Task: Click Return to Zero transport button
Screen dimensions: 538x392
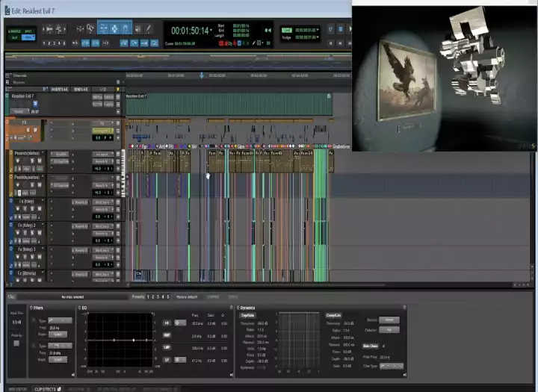Action: click(x=331, y=43)
